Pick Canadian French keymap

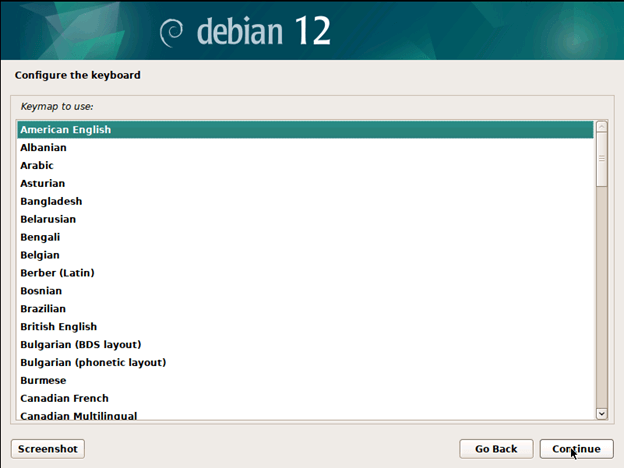[305, 398]
